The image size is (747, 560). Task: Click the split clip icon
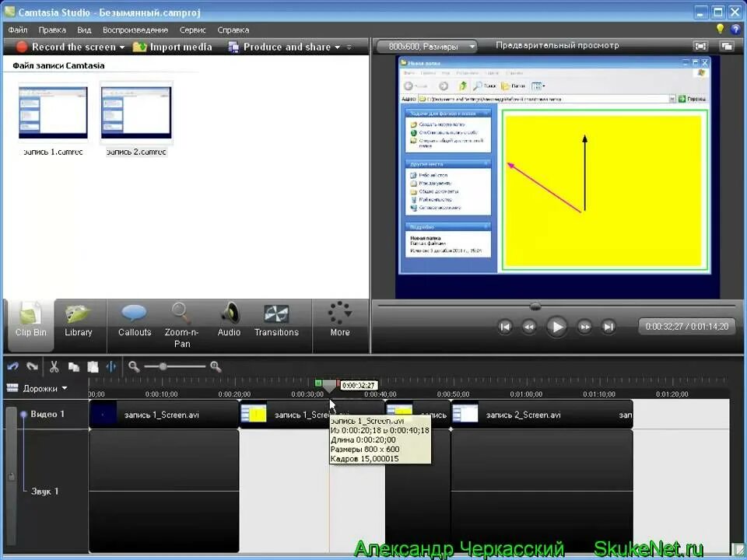pos(111,366)
